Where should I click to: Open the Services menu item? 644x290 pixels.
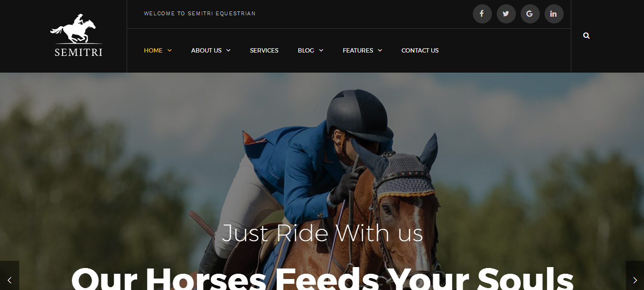[264, 50]
